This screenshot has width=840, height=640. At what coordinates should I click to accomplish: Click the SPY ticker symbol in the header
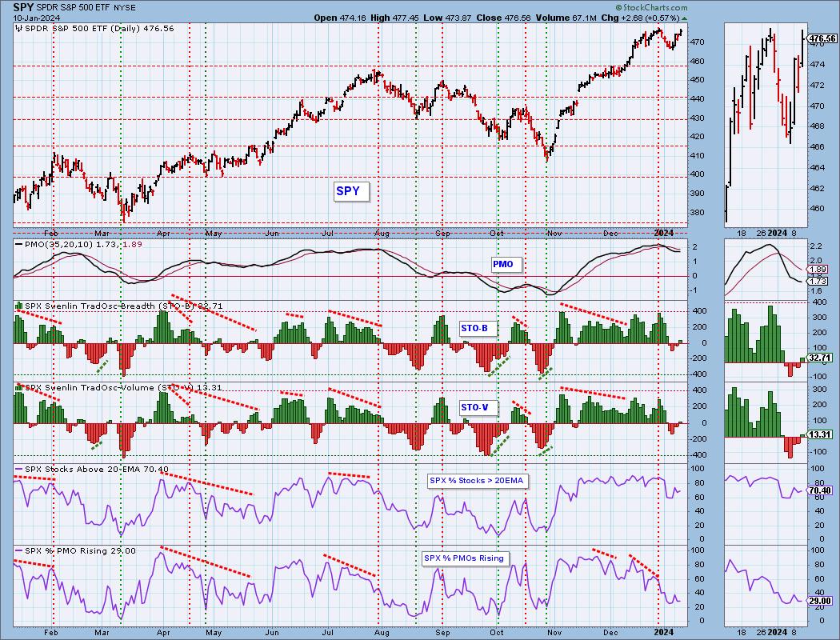[x=22, y=7]
